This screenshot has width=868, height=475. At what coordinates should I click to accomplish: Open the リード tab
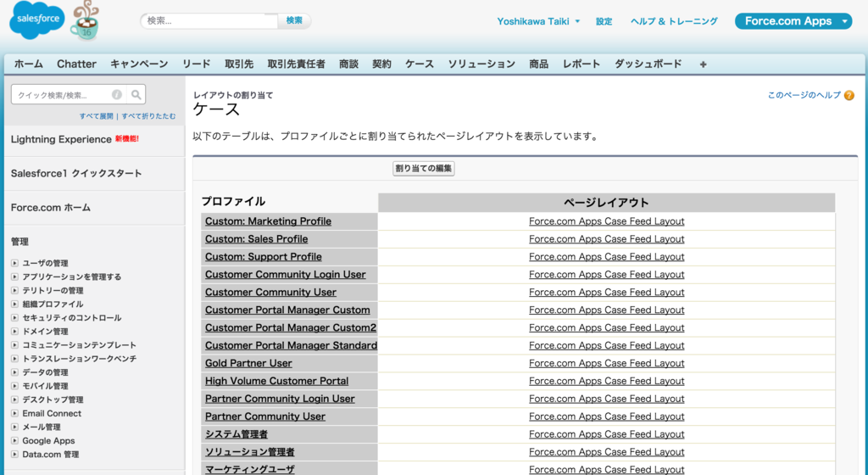[x=197, y=64]
